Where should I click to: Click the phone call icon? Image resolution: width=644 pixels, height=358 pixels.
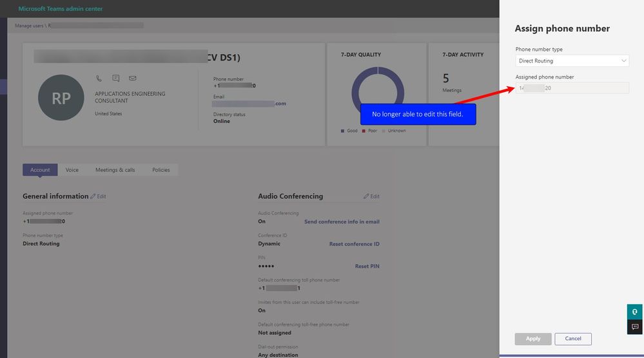tap(99, 78)
